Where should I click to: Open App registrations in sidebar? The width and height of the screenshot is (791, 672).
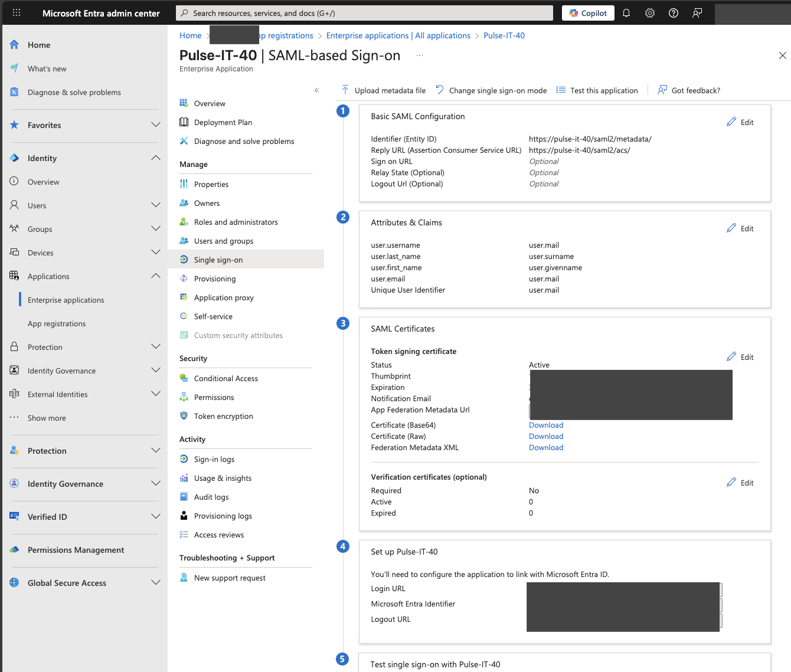coord(57,323)
